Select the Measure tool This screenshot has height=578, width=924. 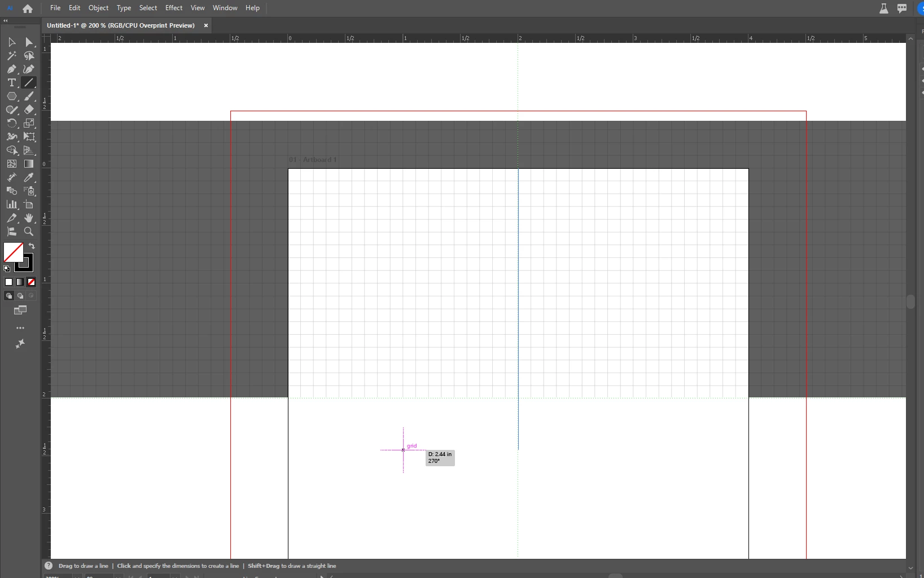(12, 178)
